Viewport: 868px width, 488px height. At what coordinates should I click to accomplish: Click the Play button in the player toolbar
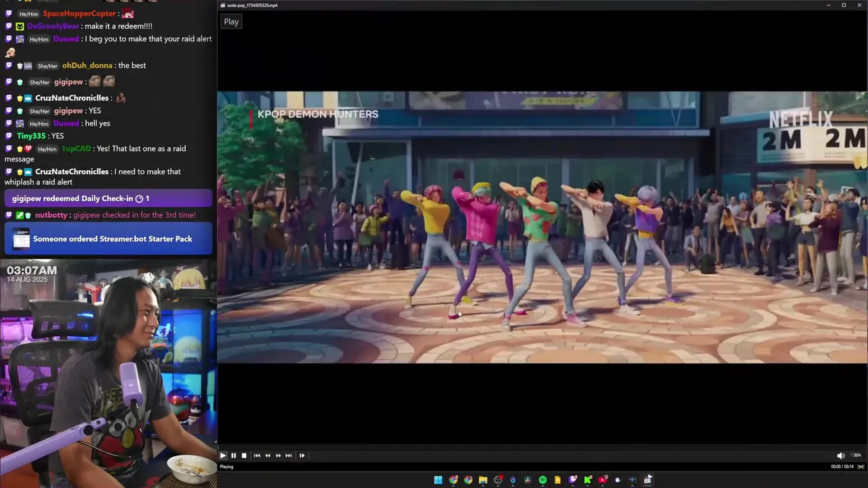pyautogui.click(x=223, y=455)
